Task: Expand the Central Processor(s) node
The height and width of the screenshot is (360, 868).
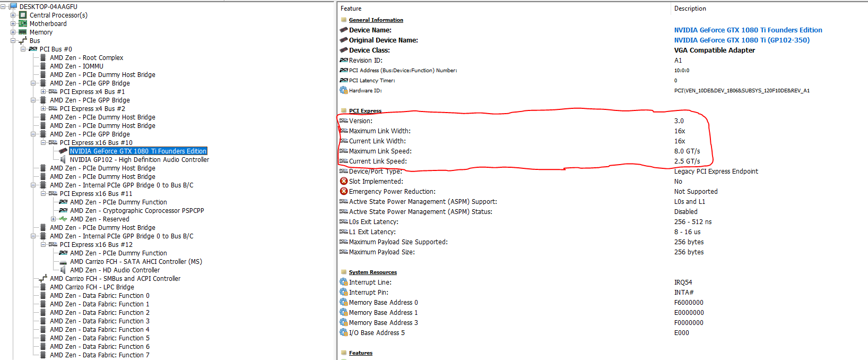Action: click(x=13, y=15)
